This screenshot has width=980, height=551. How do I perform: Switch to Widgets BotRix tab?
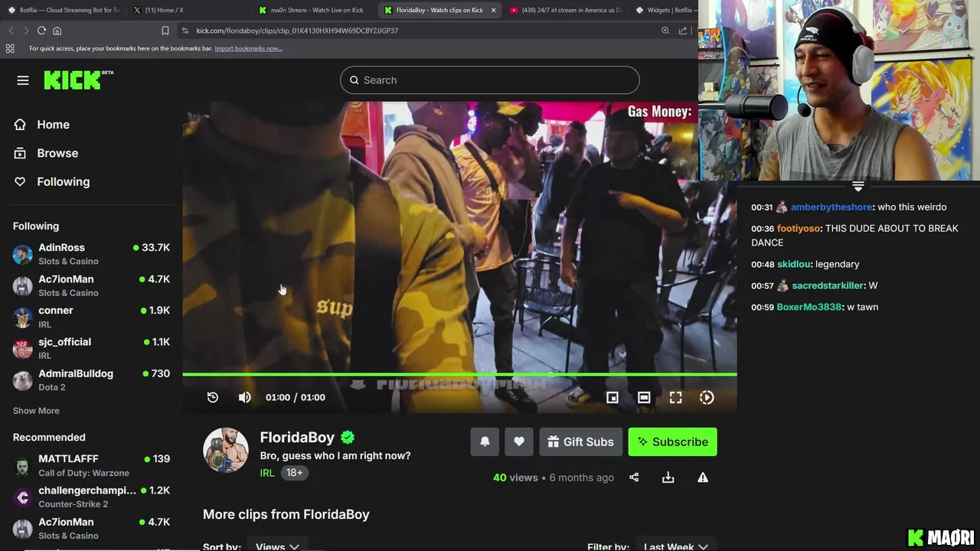665,10
